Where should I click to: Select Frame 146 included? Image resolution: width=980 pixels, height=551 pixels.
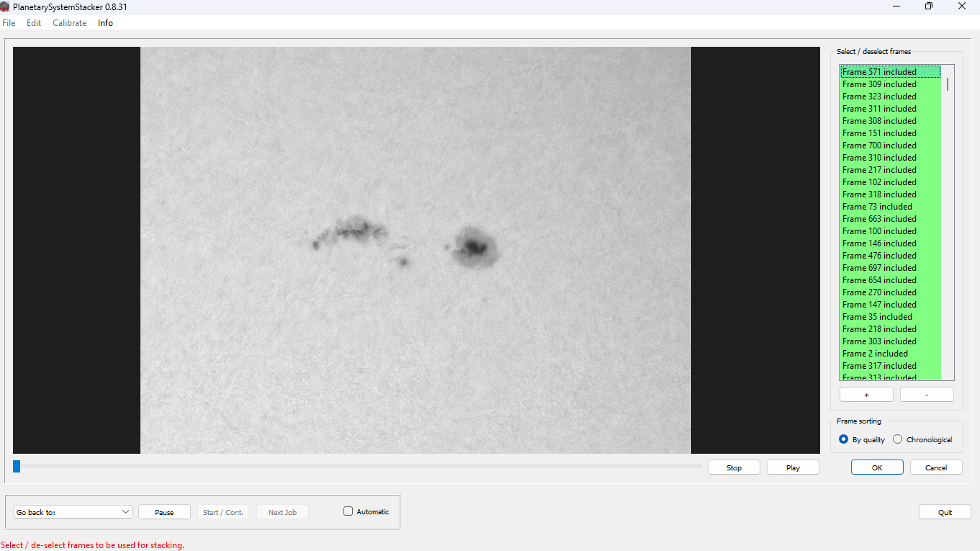point(891,243)
